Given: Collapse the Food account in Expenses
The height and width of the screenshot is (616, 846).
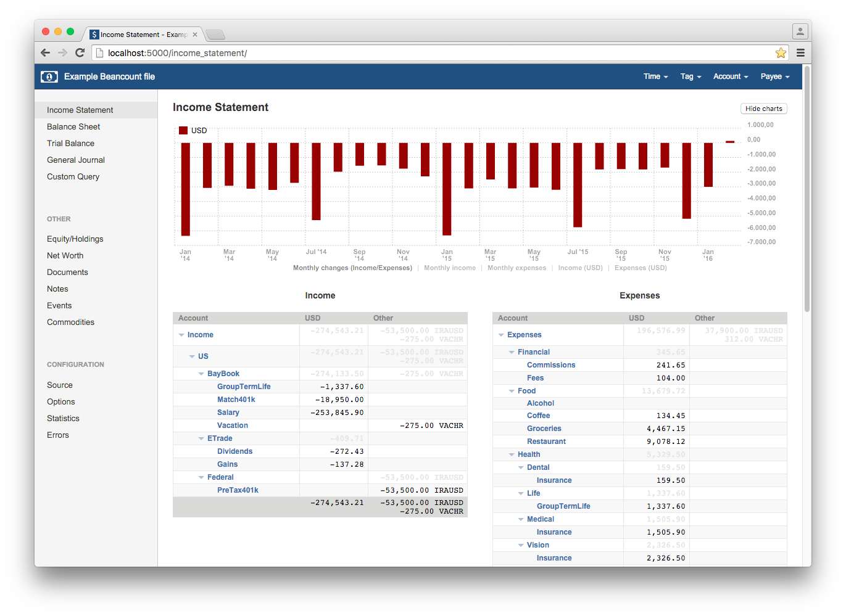Looking at the screenshot, I should [x=510, y=390].
